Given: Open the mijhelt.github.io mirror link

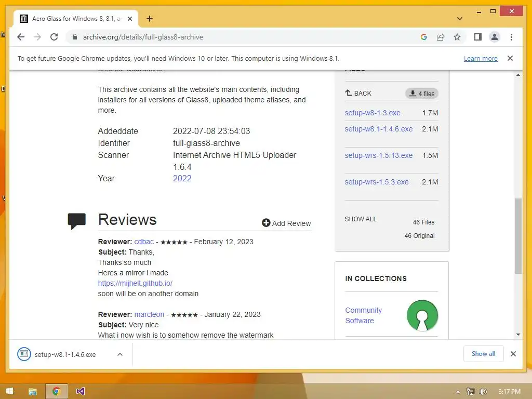Looking at the screenshot, I should (135, 283).
